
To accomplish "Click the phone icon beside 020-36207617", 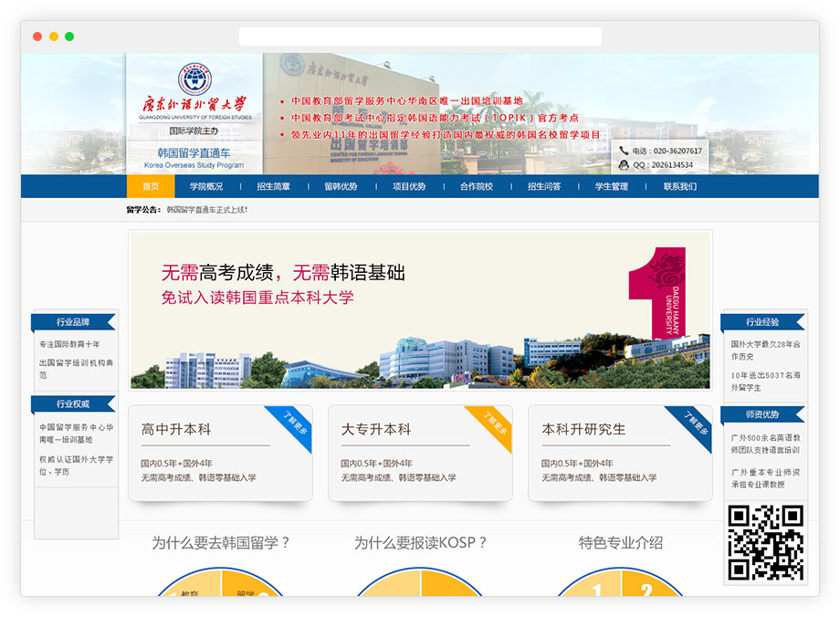I will pos(624,151).
